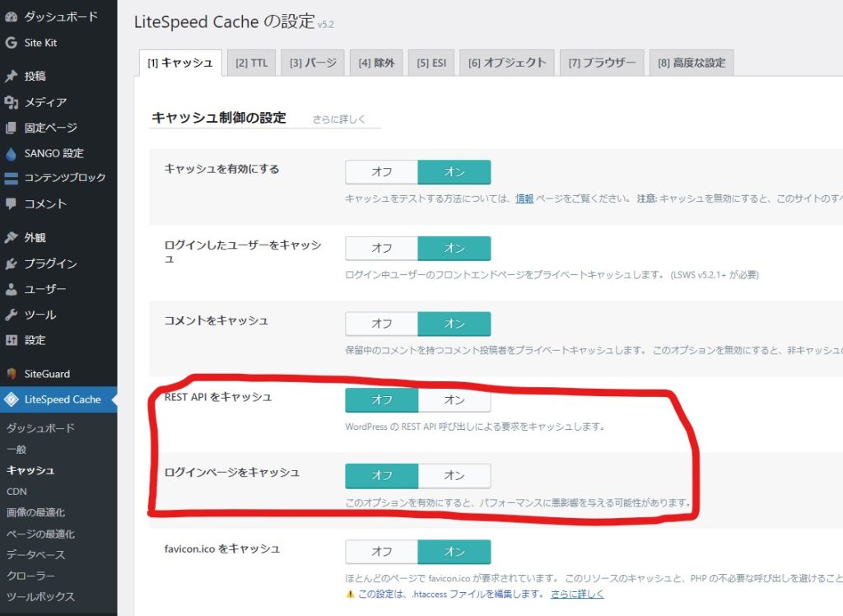
Task: Switch login page cache to On
Action: pos(454,475)
